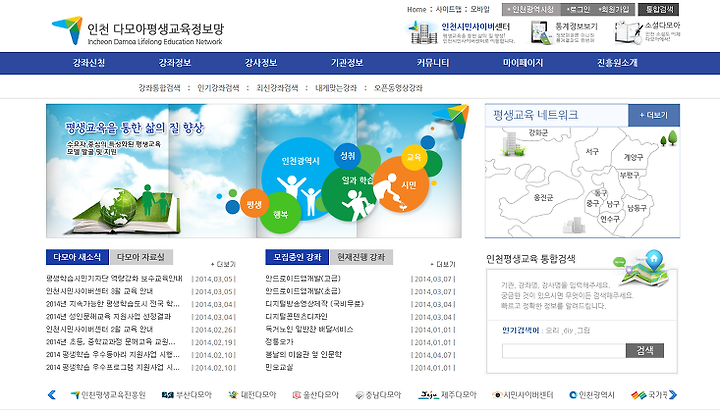Select 최신강좌검색 submenu item
720x410 pixels.
click(277, 88)
